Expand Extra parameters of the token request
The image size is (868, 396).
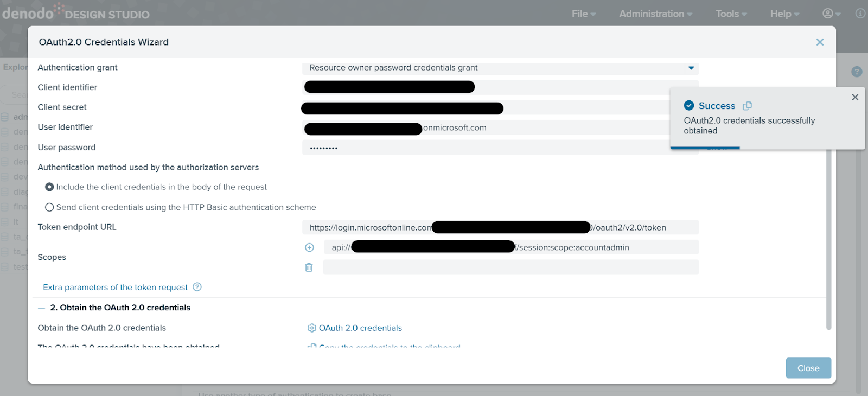click(x=115, y=287)
